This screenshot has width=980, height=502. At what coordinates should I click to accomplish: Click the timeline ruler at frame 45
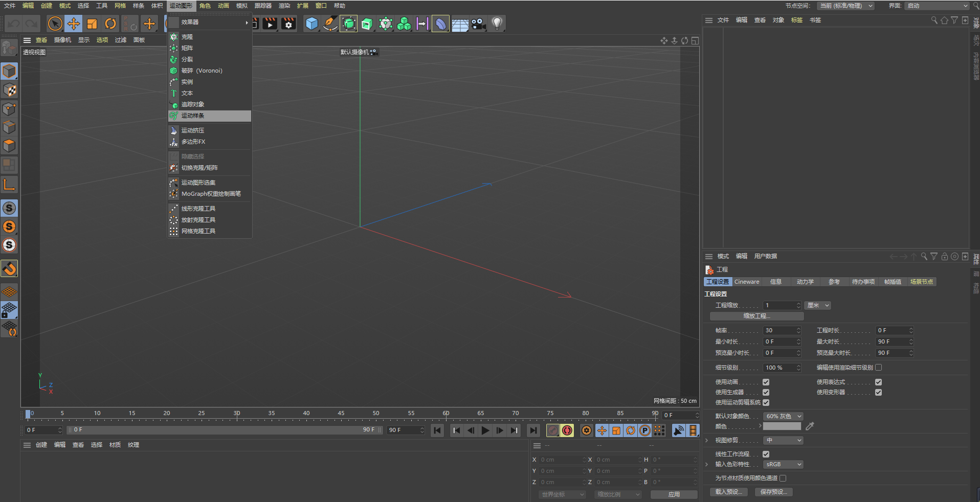click(341, 414)
